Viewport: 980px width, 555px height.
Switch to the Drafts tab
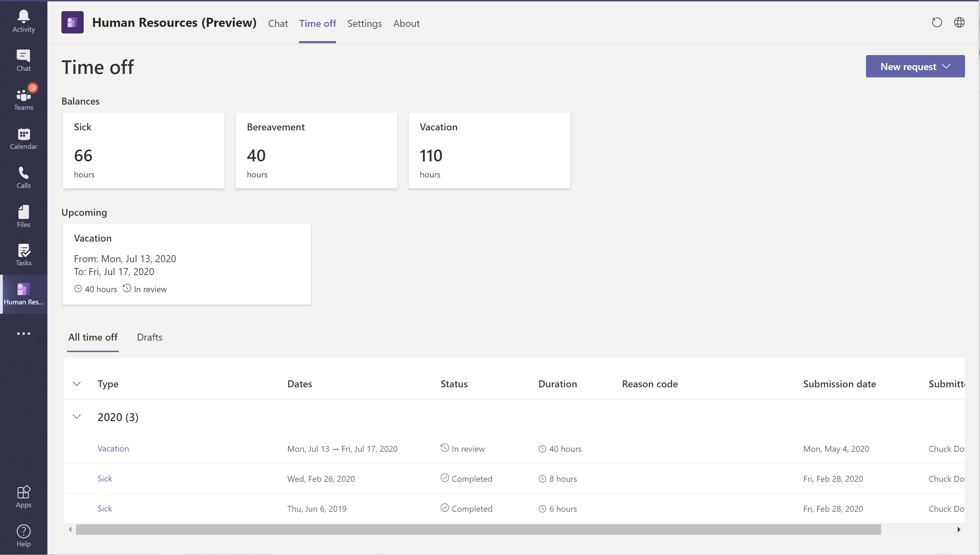(150, 337)
